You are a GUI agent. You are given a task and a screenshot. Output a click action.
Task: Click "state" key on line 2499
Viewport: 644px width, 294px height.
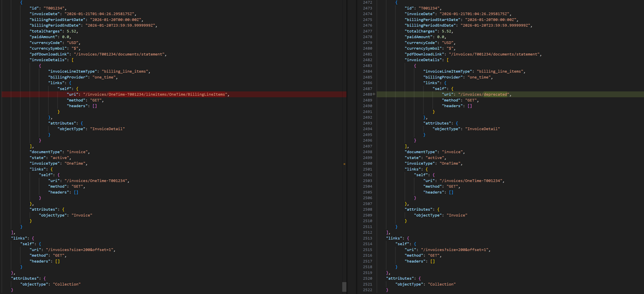413,158
